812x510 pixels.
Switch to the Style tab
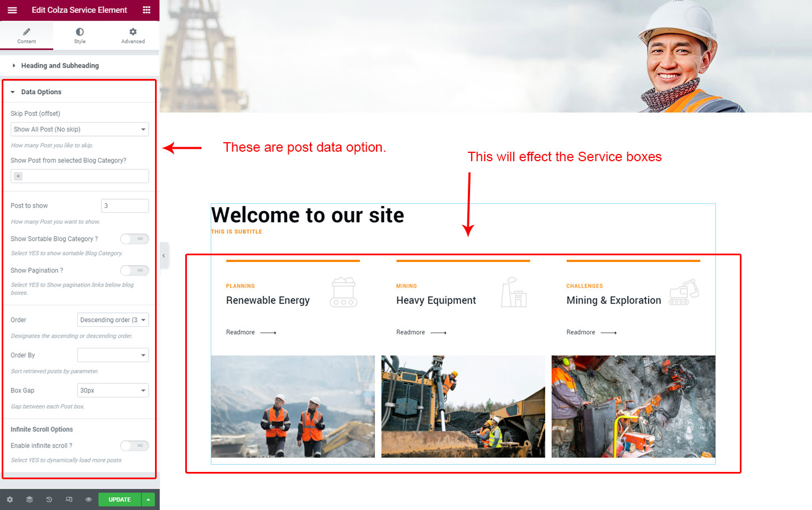click(x=79, y=36)
